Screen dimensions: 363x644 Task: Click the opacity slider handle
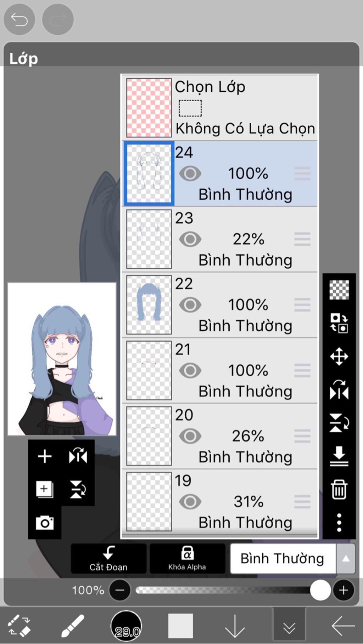point(320,590)
